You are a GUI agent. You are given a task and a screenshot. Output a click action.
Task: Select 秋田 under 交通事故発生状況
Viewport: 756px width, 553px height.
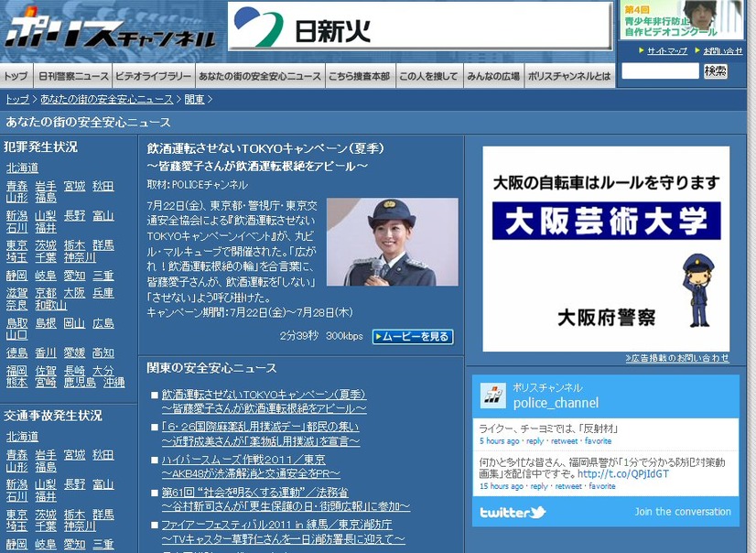click(103, 455)
